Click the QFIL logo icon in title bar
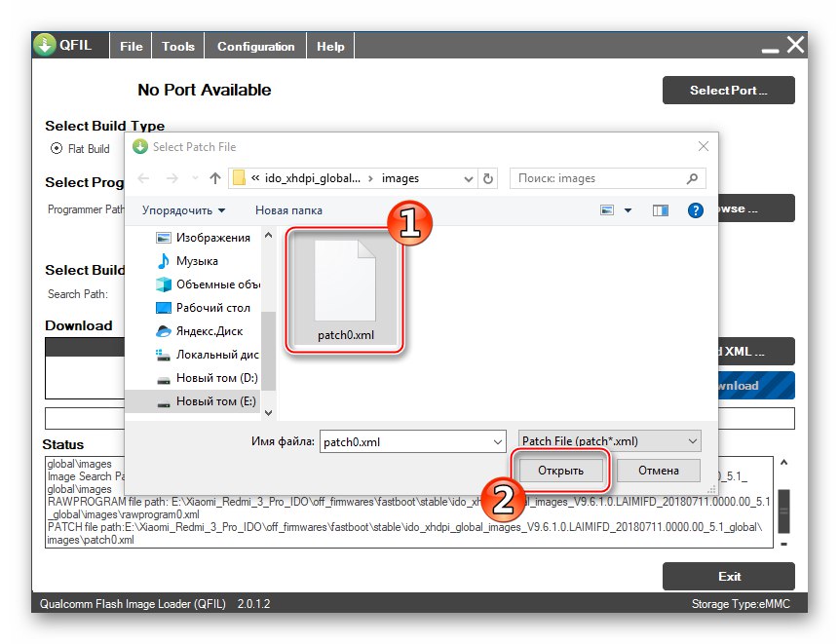The image size is (839, 644). 45,45
